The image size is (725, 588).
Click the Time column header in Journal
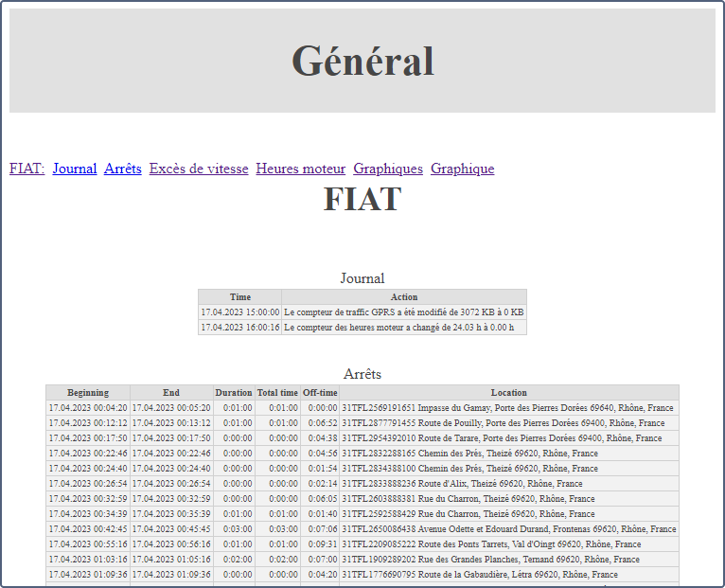(x=240, y=297)
